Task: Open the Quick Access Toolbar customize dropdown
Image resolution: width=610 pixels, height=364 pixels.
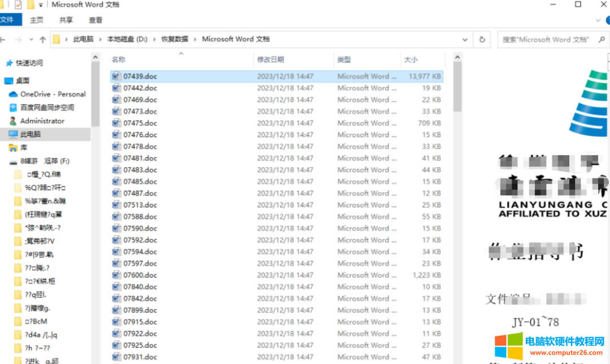Action: pyautogui.click(x=41, y=5)
